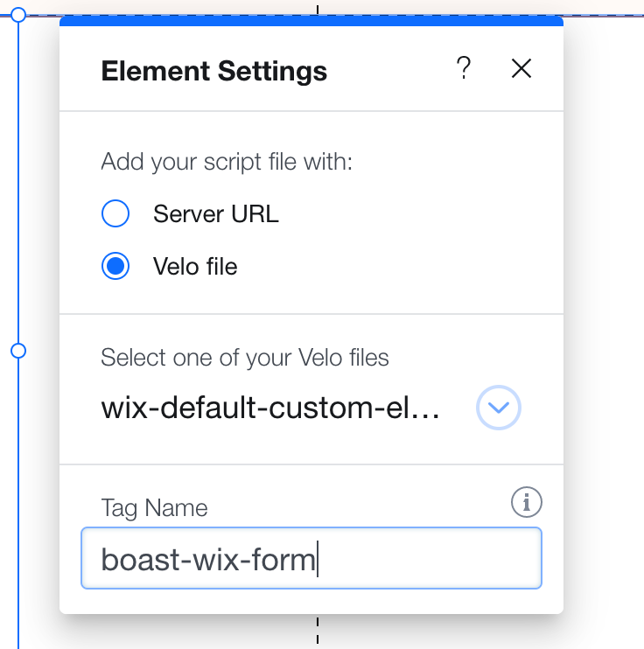This screenshot has height=649, width=644.
Task: Open help via the question mark icon
Action: 465,68
